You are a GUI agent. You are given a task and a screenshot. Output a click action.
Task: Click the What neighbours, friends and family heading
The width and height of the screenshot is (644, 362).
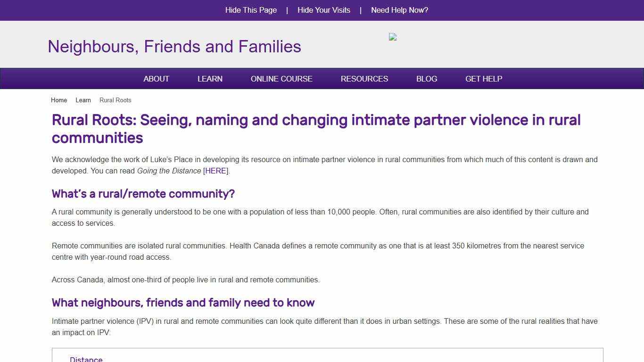pyautogui.click(x=183, y=303)
